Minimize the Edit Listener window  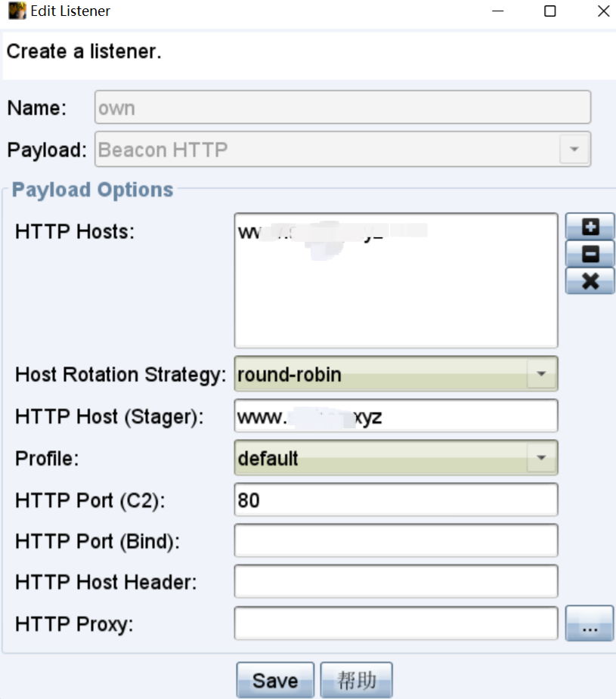pyautogui.click(x=497, y=11)
